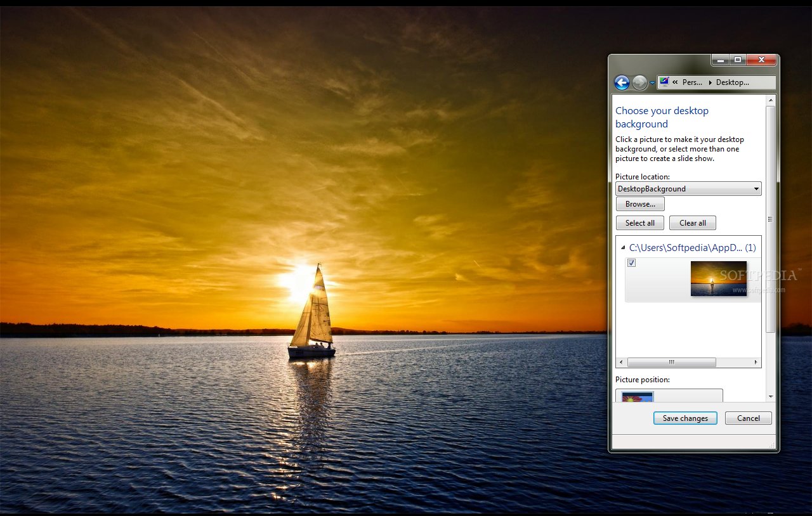Uncheck the sailboat wallpaper checkbox
Viewport: 812px width, 516px height.
(631, 263)
